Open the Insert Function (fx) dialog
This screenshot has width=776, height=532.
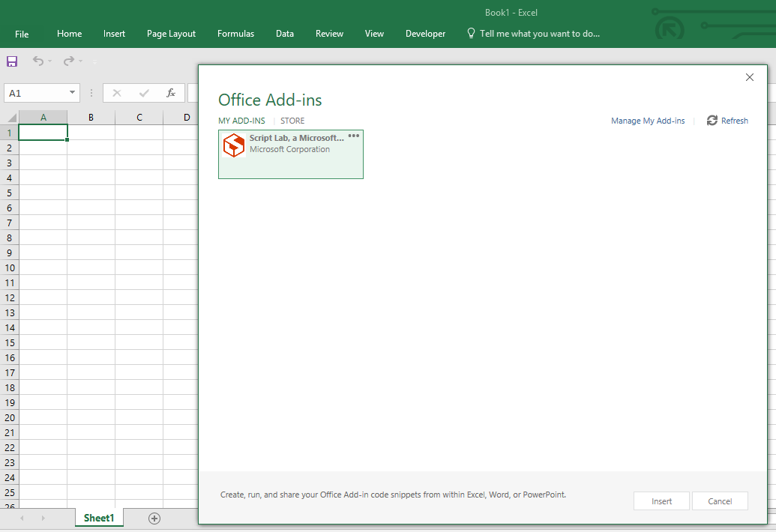click(170, 92)
